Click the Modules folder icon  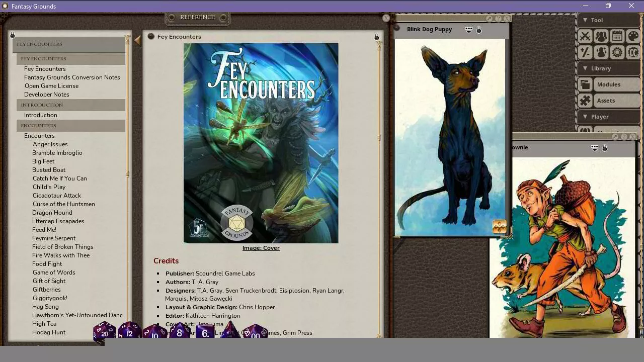pos(585,84)
